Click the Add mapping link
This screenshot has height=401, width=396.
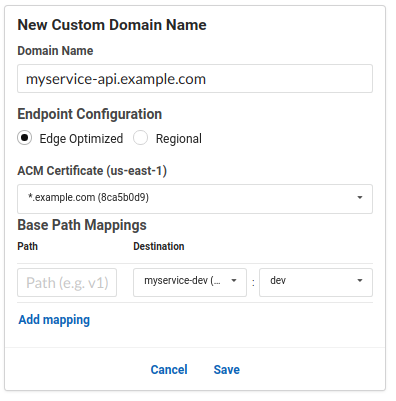point(54,320)
